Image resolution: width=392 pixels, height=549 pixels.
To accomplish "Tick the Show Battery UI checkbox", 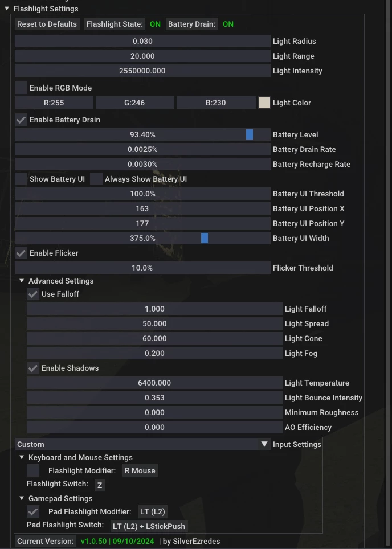I will (x=21, y=179).
